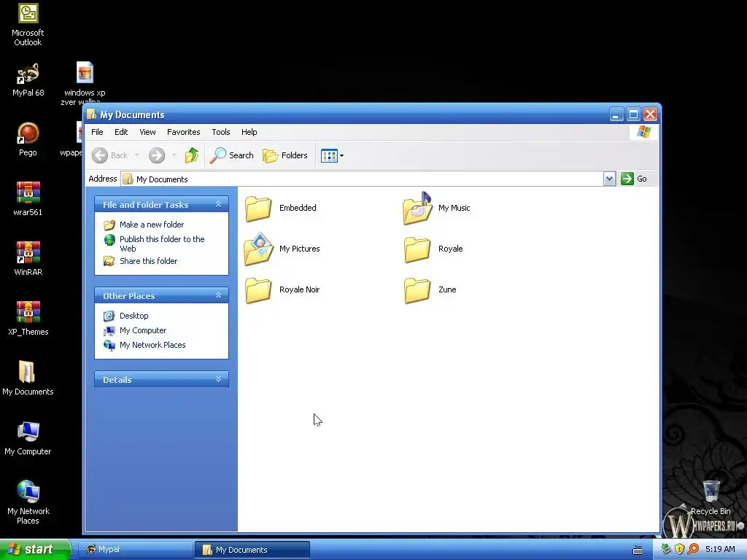747x560 pixels.
Task: Go up one folder level
Action: [192, 155]
